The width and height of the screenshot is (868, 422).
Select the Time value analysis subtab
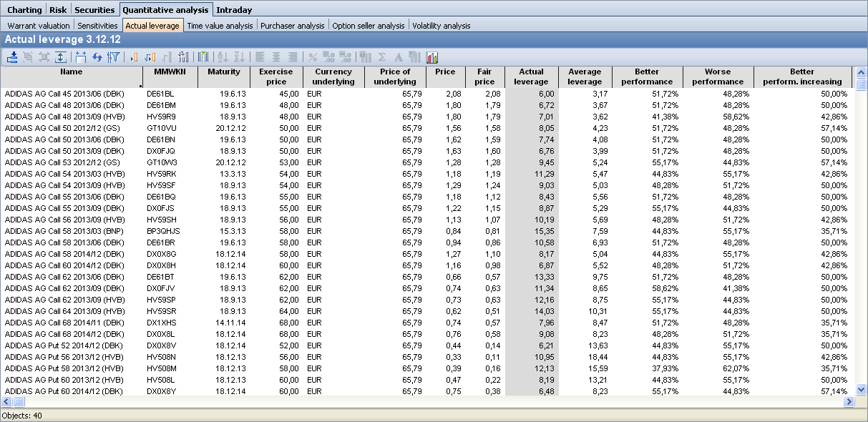(220, 26)
